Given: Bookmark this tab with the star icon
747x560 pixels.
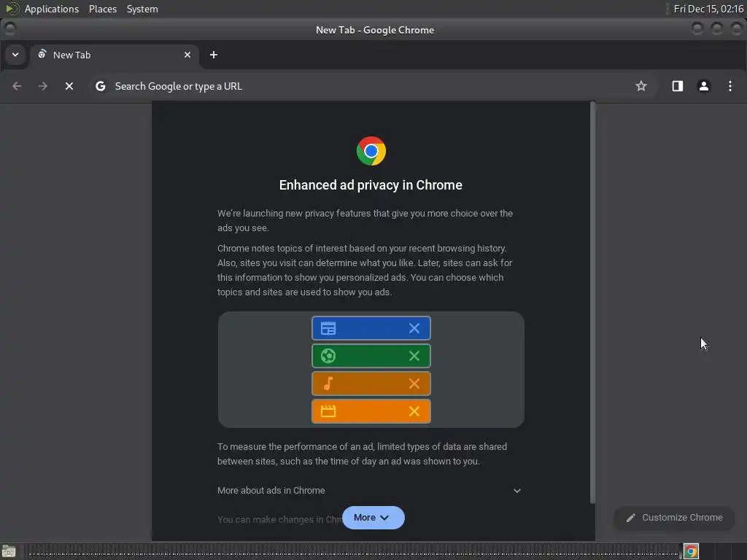Looking at the screenshot, I should [x=641, y=86].
